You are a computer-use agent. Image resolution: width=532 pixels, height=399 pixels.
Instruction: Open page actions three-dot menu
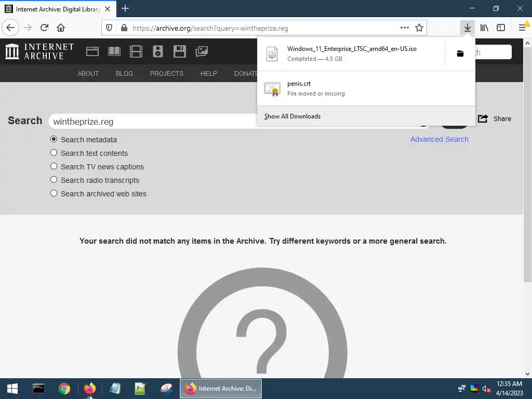click(x=404, y=28)
